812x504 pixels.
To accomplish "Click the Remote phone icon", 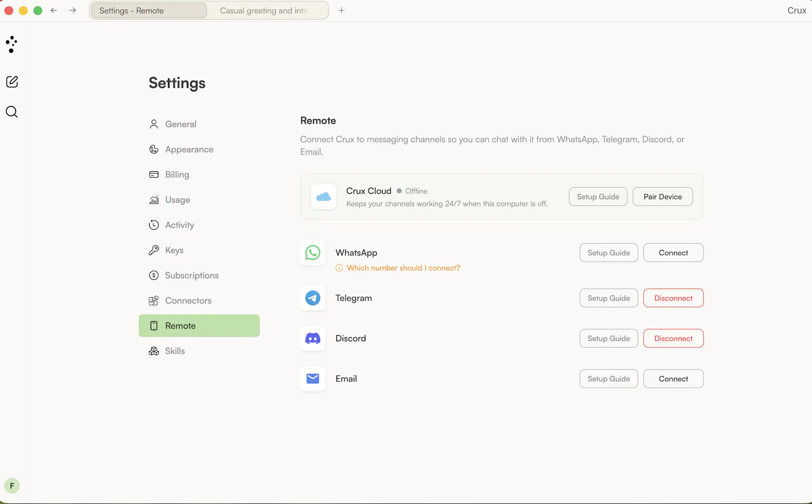I will pyautogui.click(x=154, y=326).
